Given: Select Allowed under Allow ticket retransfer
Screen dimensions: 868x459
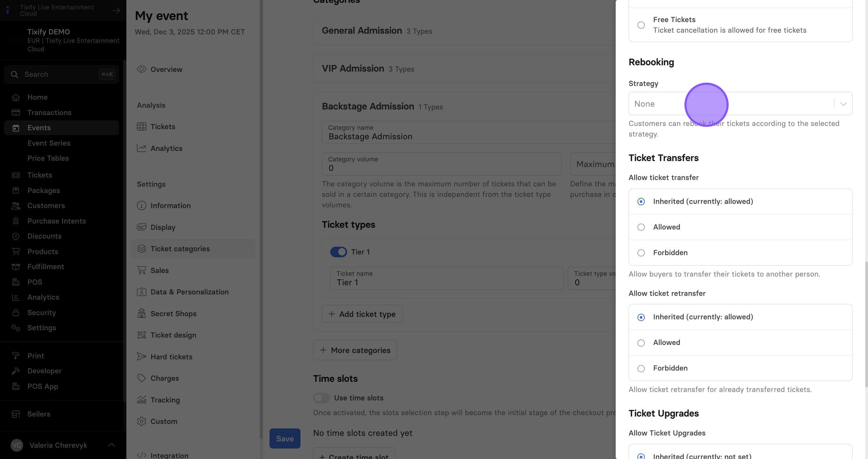Looking at the screenshot, I should coord(641,343).
